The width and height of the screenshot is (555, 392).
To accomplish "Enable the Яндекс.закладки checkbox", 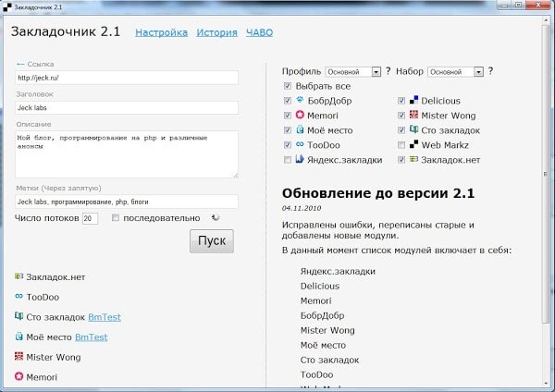I will click(289, 160).
